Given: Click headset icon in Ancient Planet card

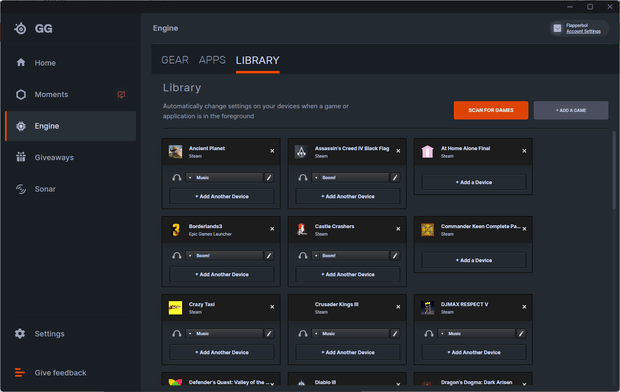Looking at the screenshot, I should tap(177, 178).
